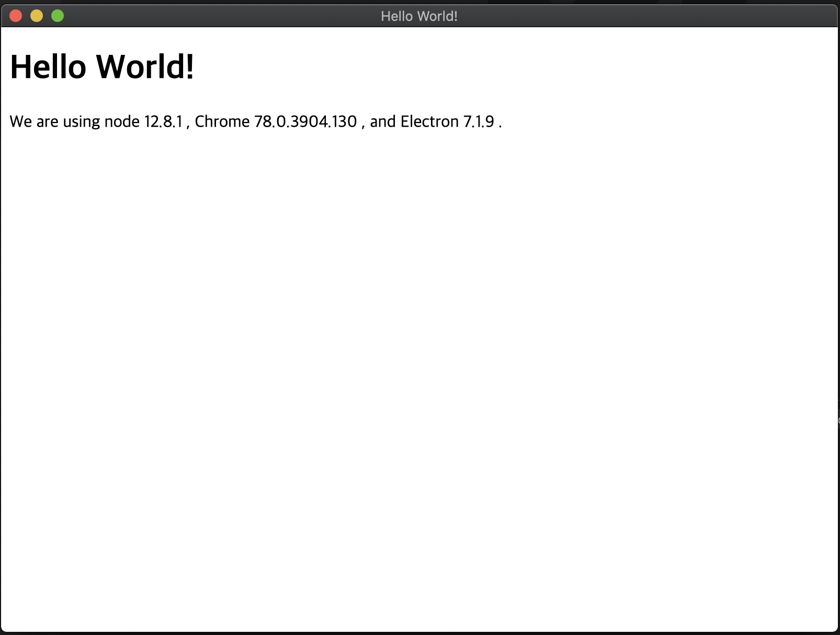Click the word "We" starting the paragraph
The image size is (840, 635).
(x=21, y=122)
